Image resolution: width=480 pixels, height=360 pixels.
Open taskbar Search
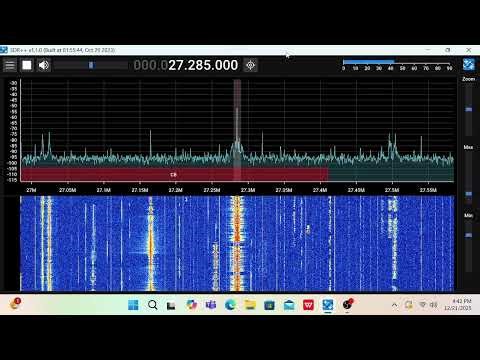click(153, 305)
